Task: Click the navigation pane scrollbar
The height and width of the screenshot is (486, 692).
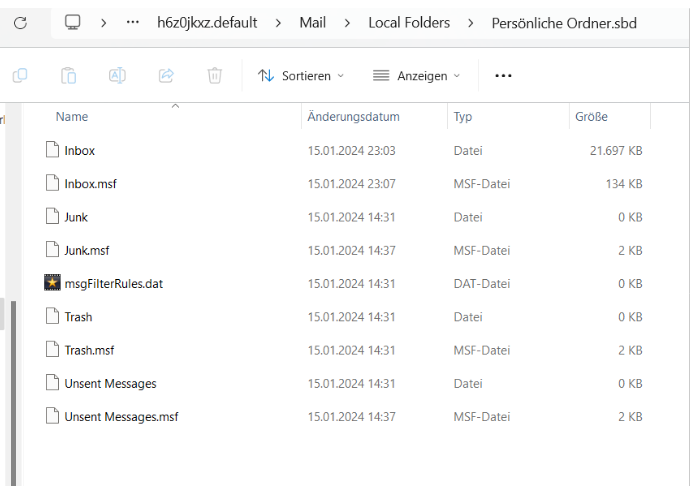Action: (13, 393)
